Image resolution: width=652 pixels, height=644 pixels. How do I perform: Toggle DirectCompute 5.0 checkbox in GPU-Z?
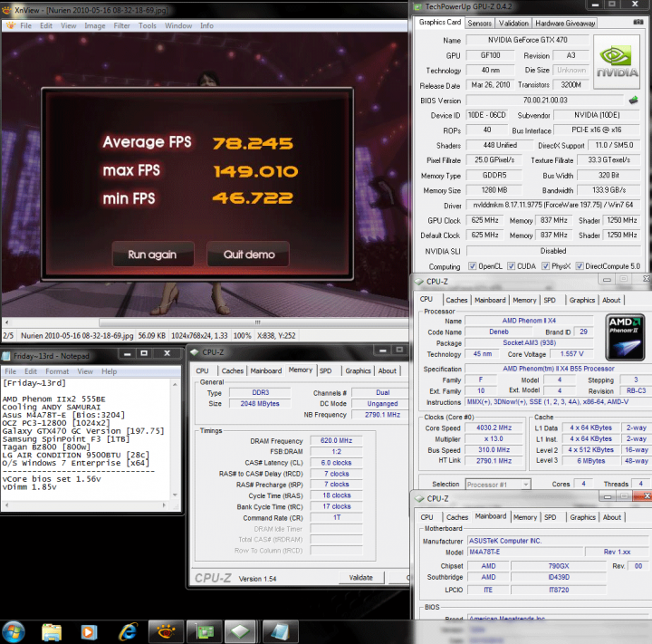pos(580,265)
